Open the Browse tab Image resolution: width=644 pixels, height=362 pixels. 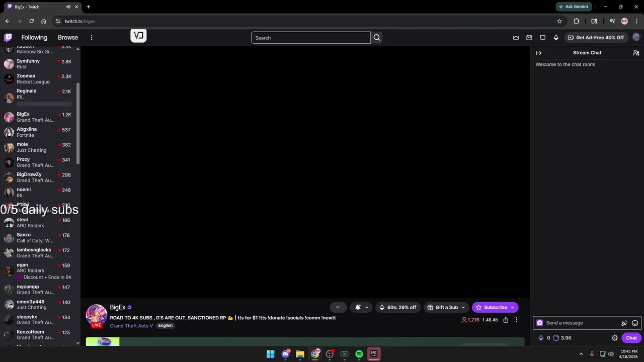(68, 38)
